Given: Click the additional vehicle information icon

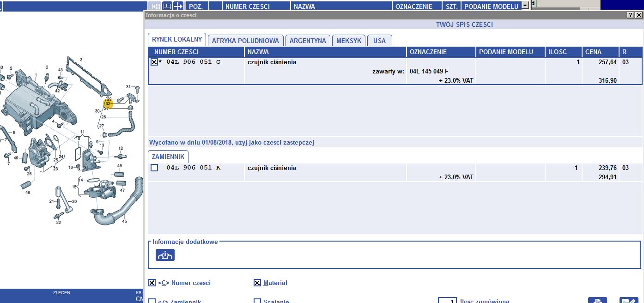Looking at the screenshot, I should [x=165, y=255].
